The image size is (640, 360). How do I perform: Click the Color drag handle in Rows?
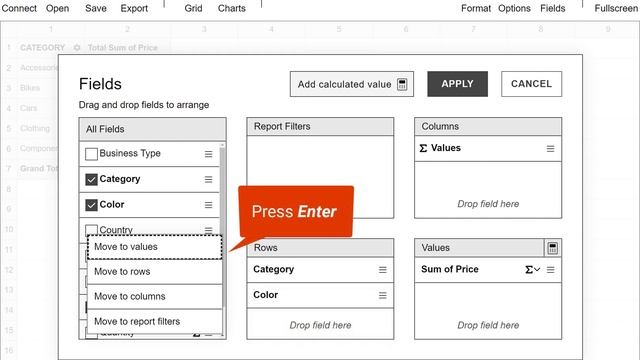(x=382, y=296)
